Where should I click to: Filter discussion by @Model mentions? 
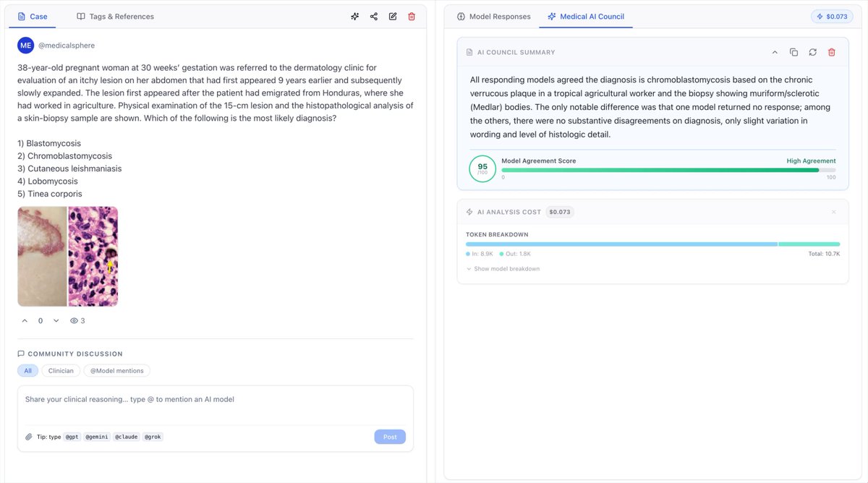(x=117, y=371)
